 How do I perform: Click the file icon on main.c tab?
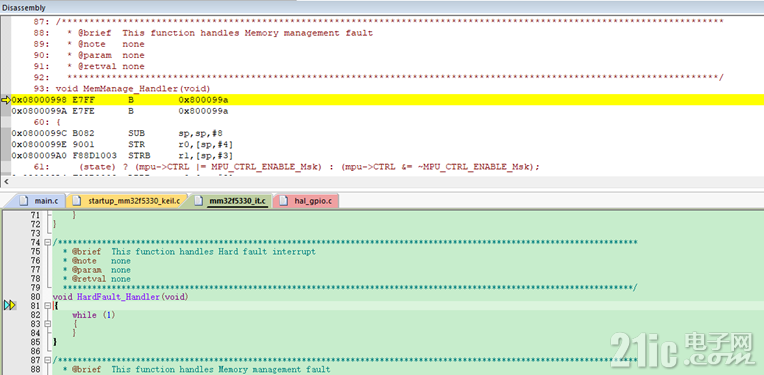tap(23, 201)
